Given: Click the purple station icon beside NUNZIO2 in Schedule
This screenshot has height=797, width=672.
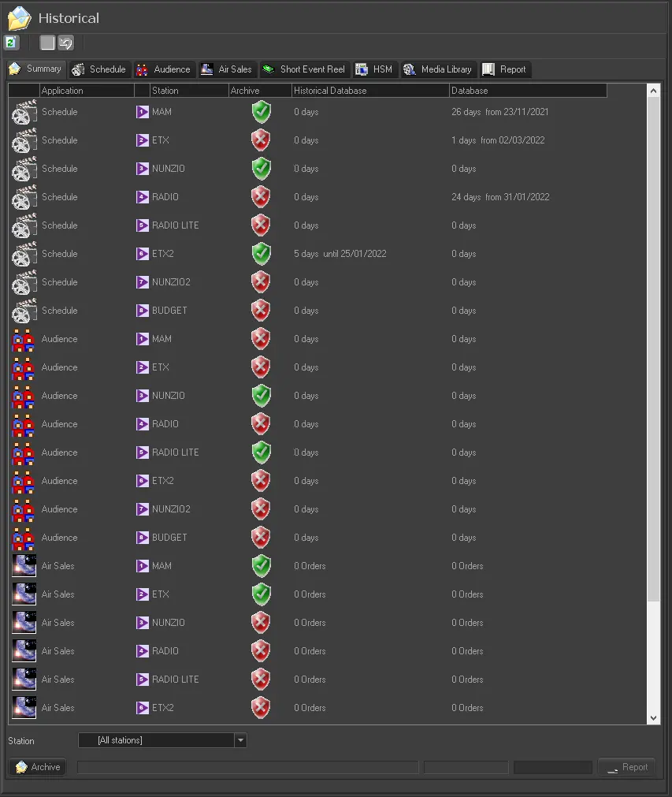Looking at the screenshot, I should tap(143, 282).
